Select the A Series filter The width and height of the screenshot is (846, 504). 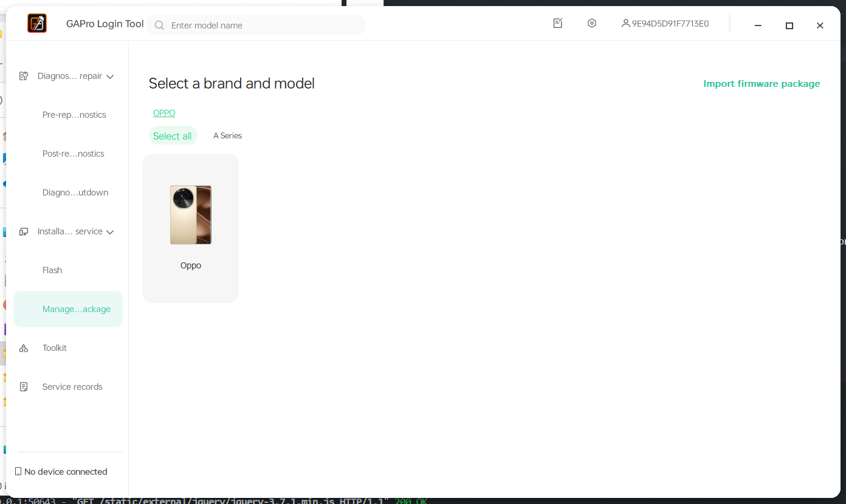(227, 136)
